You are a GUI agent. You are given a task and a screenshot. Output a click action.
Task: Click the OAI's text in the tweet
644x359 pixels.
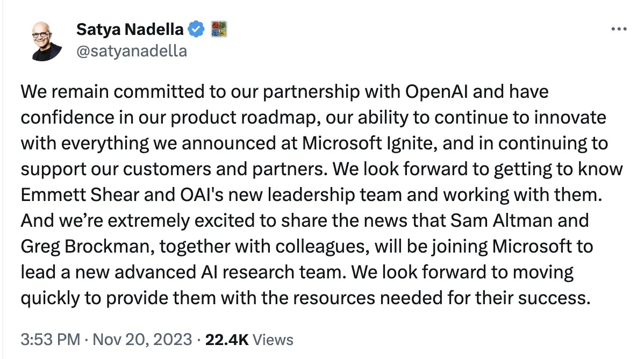[202, 195]
